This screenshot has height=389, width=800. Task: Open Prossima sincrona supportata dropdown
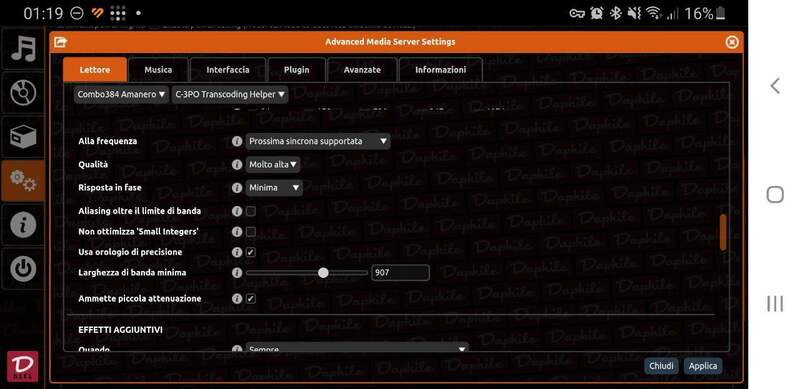[318, 141]
